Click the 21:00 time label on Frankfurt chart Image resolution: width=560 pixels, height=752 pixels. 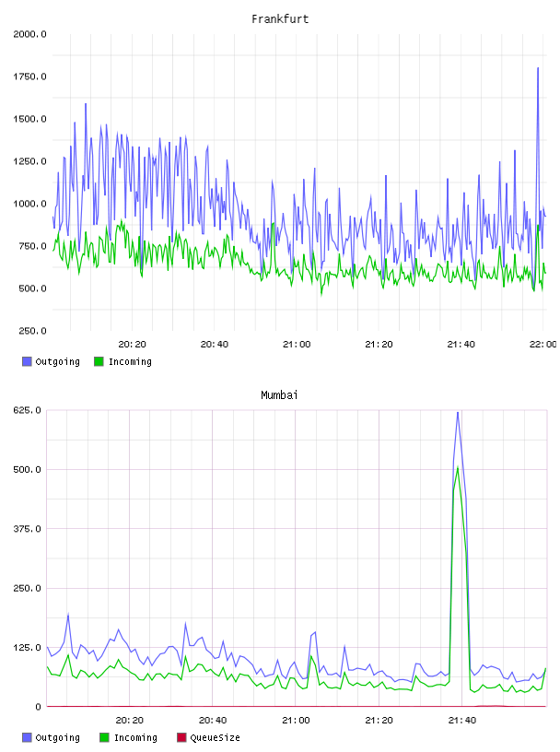tap(297, 345)
